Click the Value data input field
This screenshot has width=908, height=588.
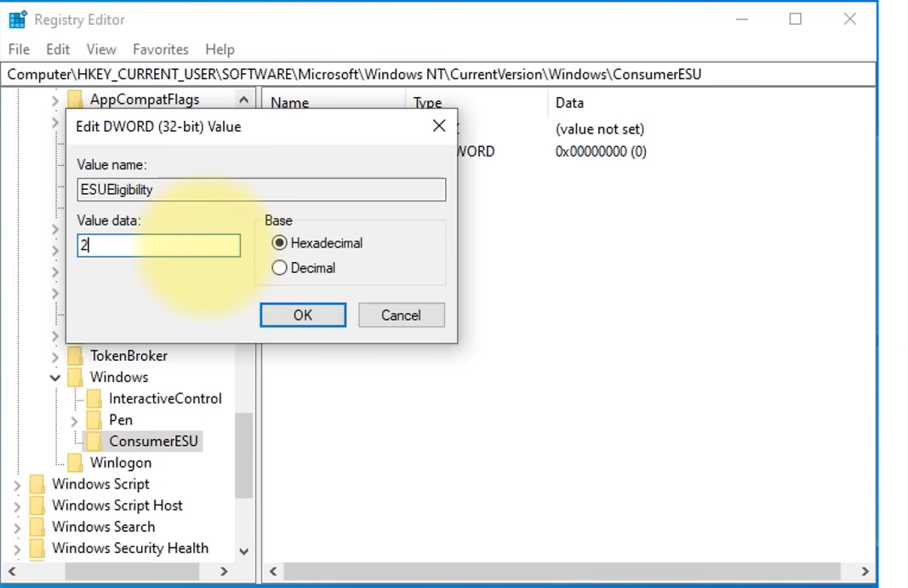158,246
